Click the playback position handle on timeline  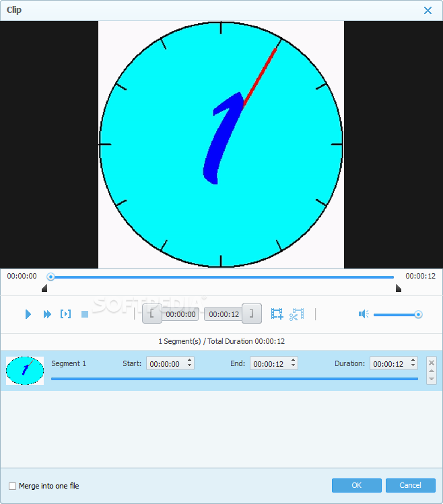[50, 277]
